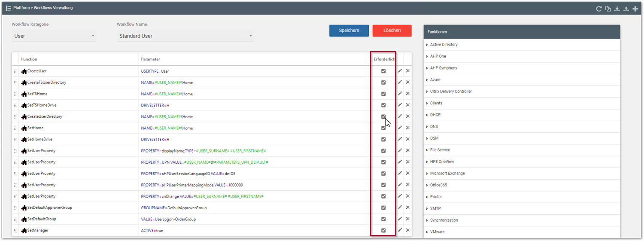Toggle Erforderlich checkbox for SetTSHome
This screenshot has width=644, height=241.
coord(383,94)
